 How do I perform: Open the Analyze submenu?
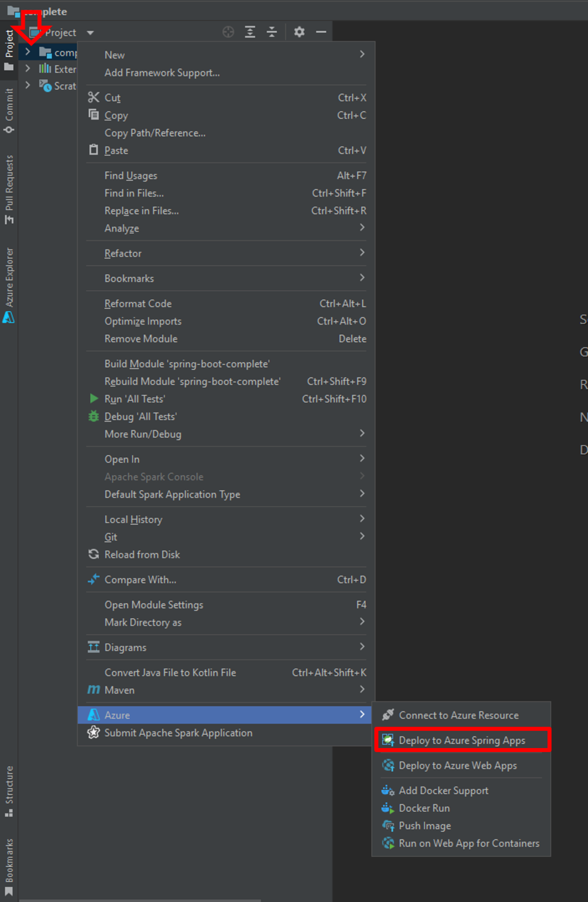tap(226, 228)
